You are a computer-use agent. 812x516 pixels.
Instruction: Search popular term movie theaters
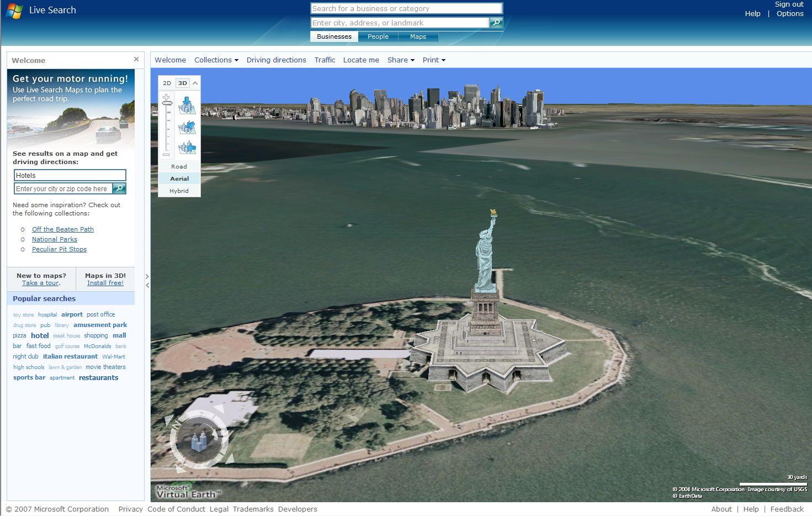105,367
